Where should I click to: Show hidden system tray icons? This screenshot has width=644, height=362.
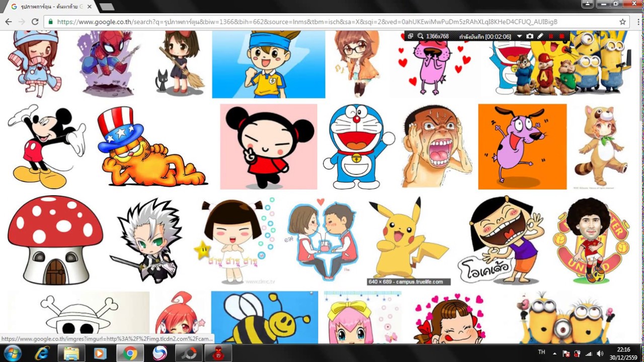click(554, 353)
